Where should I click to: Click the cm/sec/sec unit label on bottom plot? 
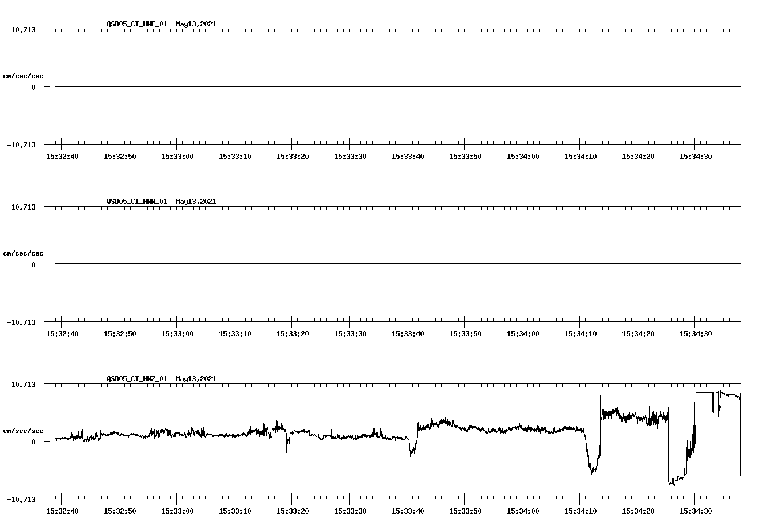click(x=23, y=430)
